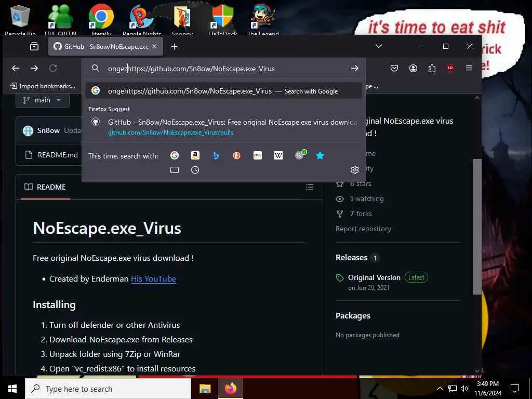Open the Pocket save icon
The width and height of the screenshot is (532, 399).
click(x=394, y=68)
